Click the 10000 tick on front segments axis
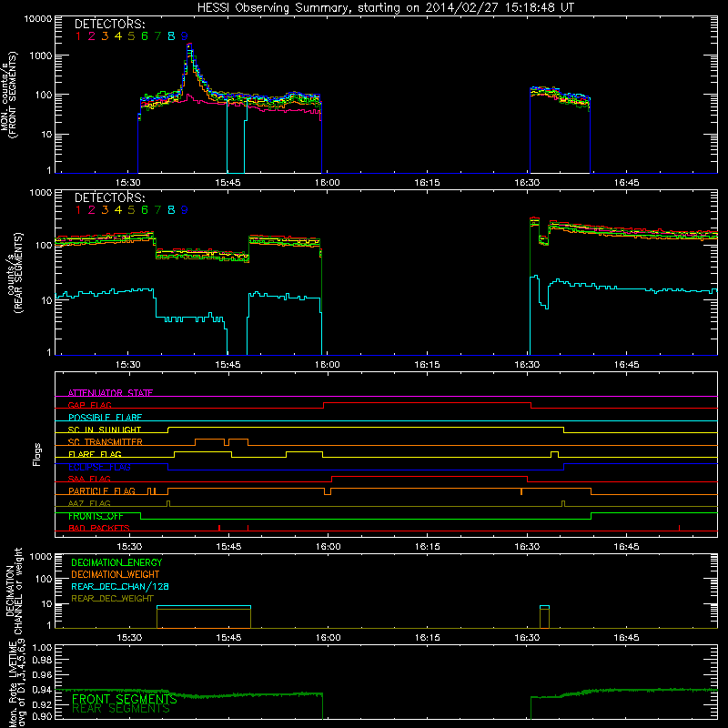728x728 pixels. click(x=38, y=18)
